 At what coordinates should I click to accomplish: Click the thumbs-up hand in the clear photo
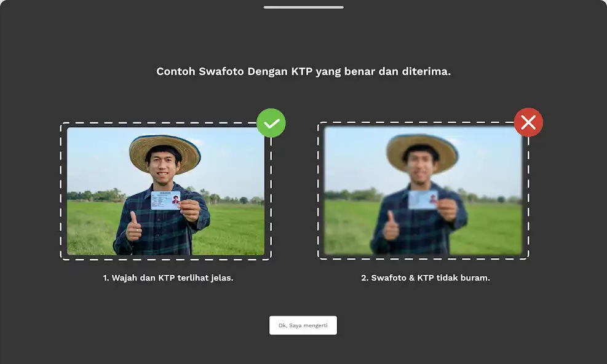pos(133,228)
